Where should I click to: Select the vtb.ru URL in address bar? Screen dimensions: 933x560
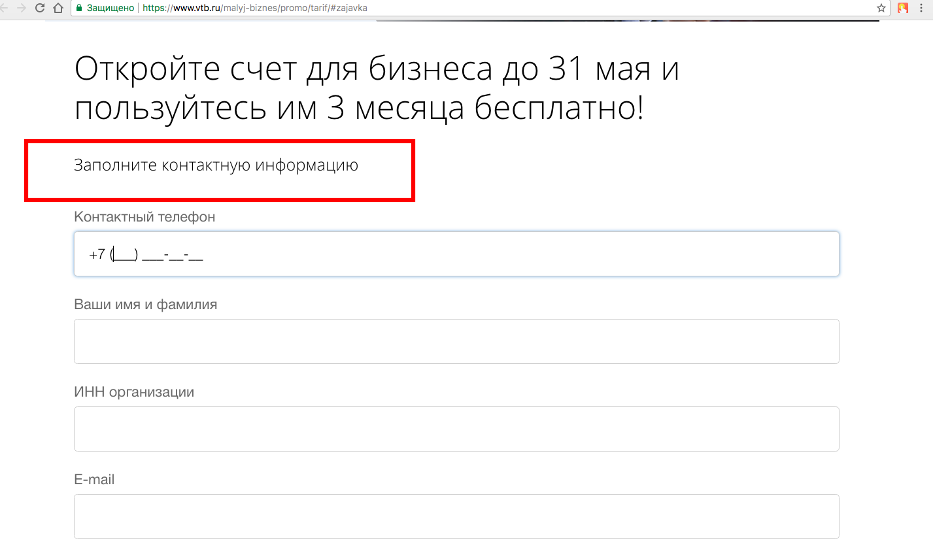tap(255, 8)
